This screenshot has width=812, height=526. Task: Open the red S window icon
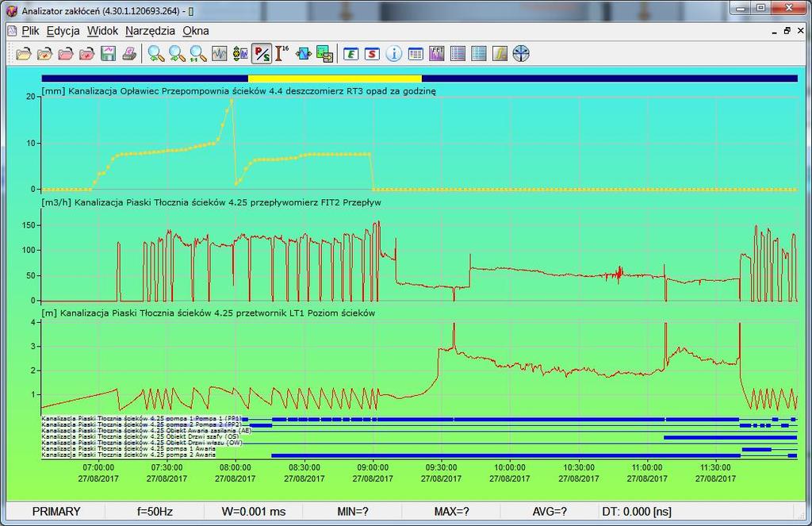[373, 53]
